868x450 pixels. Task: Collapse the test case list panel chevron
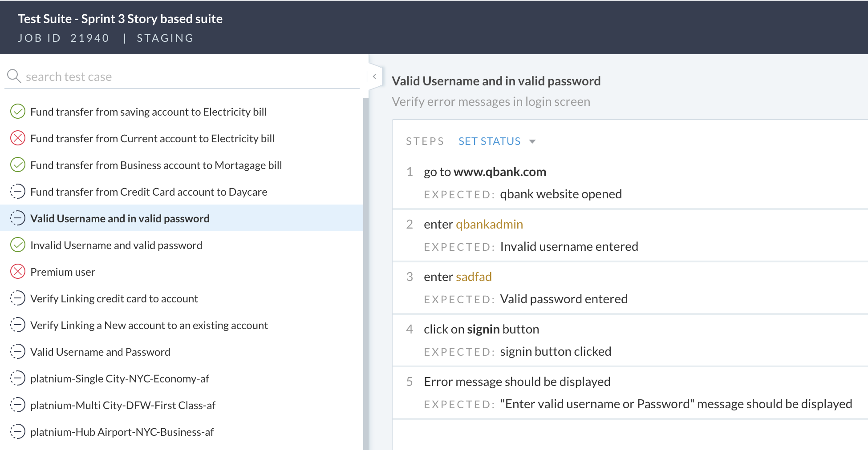click(375, 76)
